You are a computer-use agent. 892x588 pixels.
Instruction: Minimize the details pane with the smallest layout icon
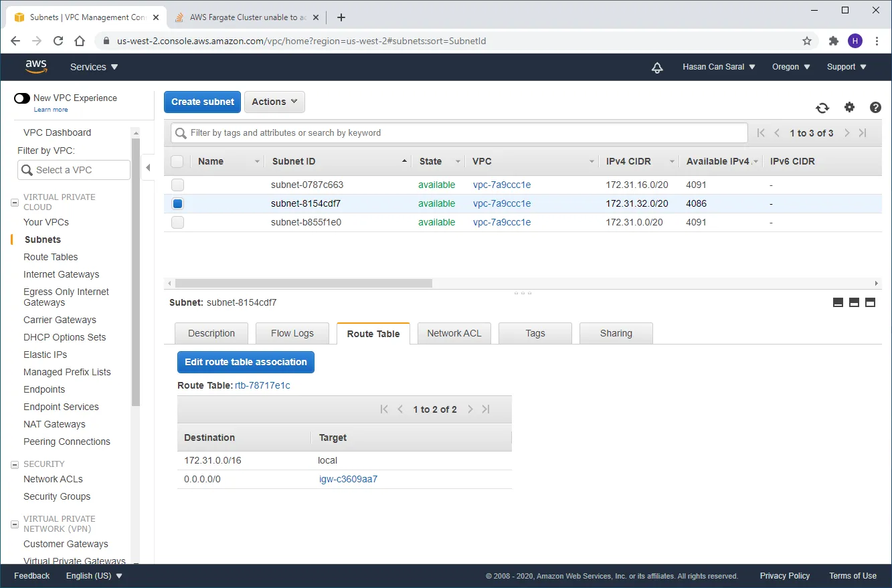click(838, 302)
